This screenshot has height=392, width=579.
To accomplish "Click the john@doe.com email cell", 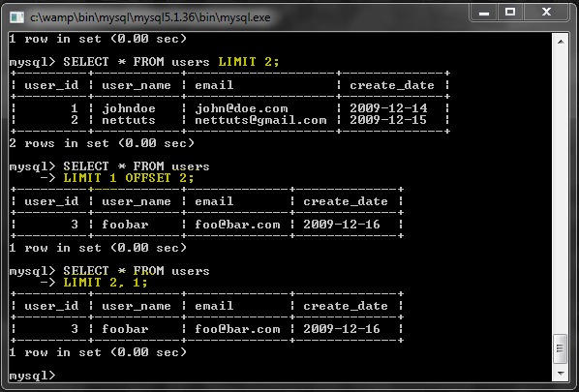I will [x=241, y=108].
